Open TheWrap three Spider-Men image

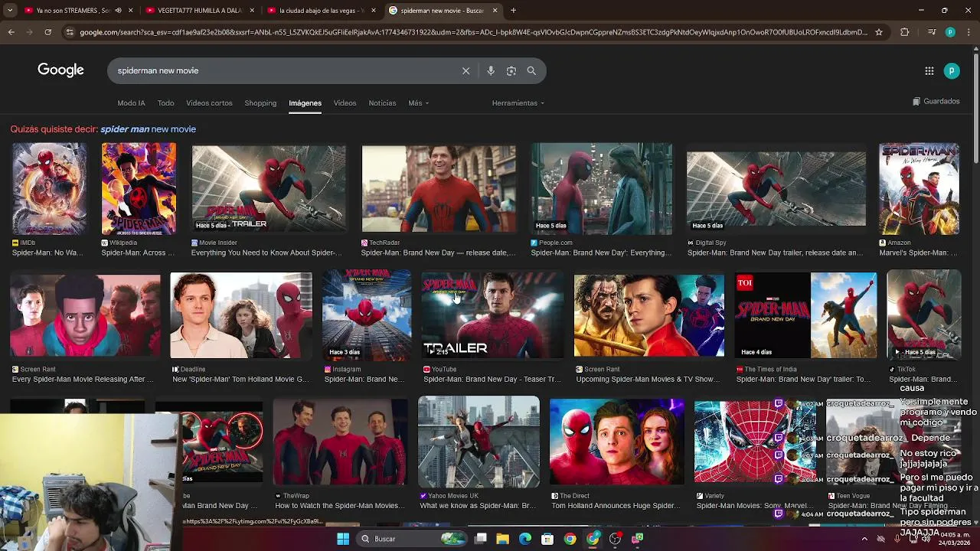point(340,442)
